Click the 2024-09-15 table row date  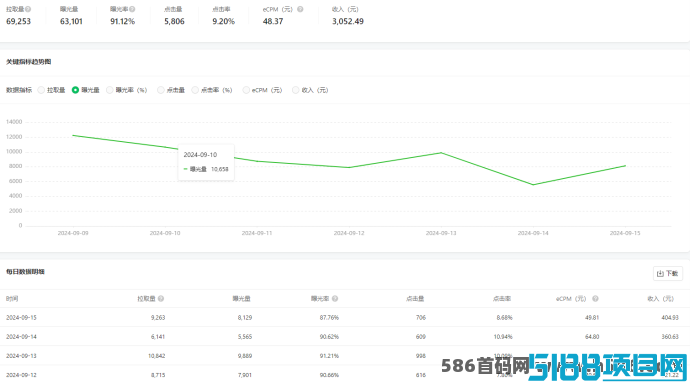pos(21,317)
